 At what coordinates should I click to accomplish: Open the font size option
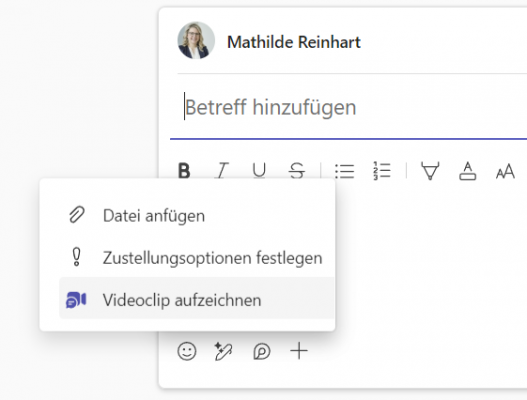point(505,171)
